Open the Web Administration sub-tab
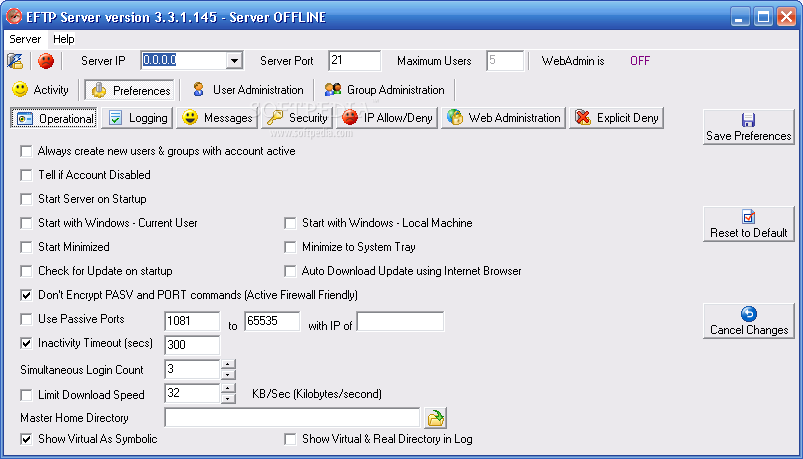 coord(503,118)
